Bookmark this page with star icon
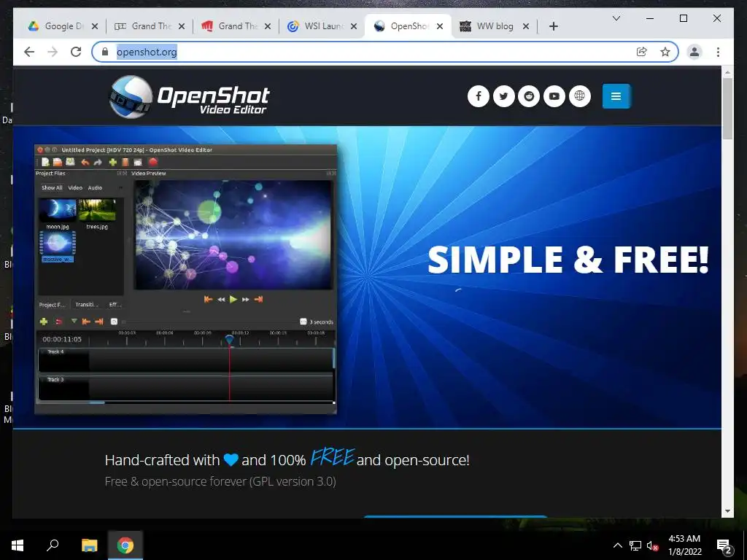The image size is (747, 560). pos(665,52)
